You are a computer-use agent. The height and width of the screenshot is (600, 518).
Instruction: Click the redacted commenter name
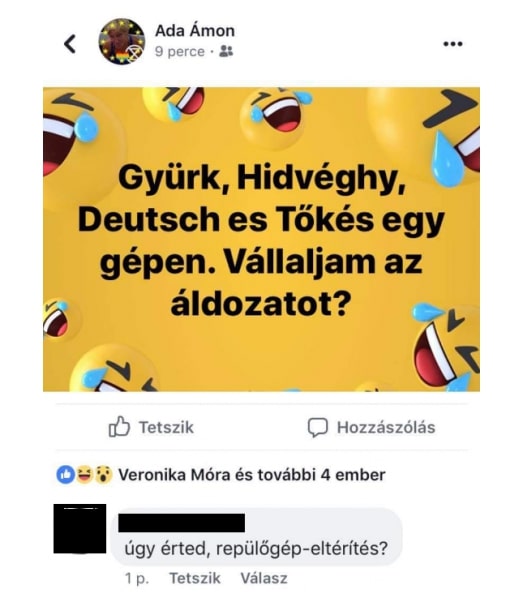click(x=181, y=523)
